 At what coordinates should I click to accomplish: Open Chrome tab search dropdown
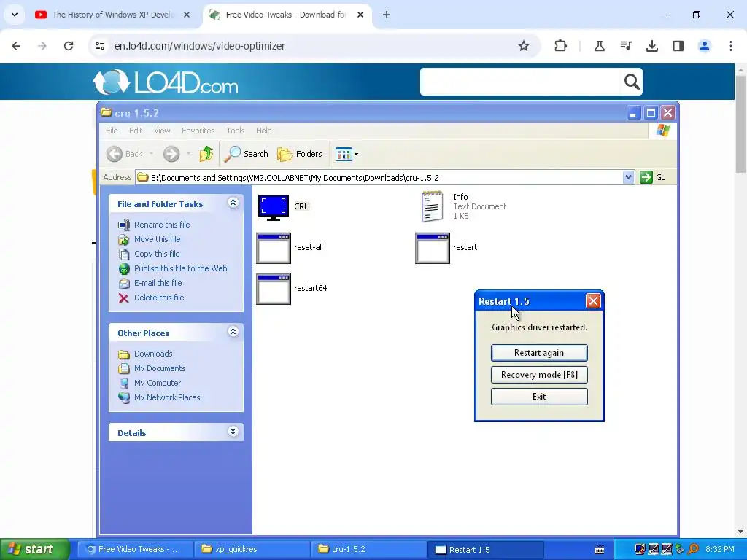coord(15,15)
